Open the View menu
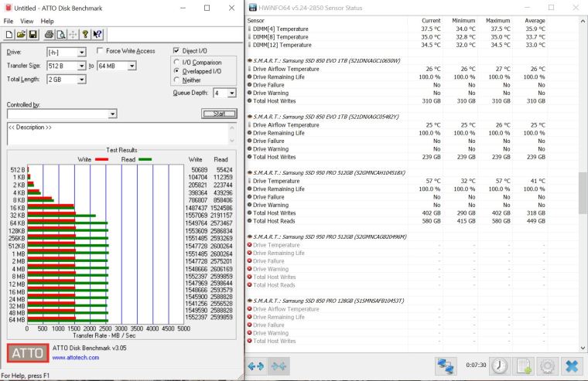 pos(26,22)
